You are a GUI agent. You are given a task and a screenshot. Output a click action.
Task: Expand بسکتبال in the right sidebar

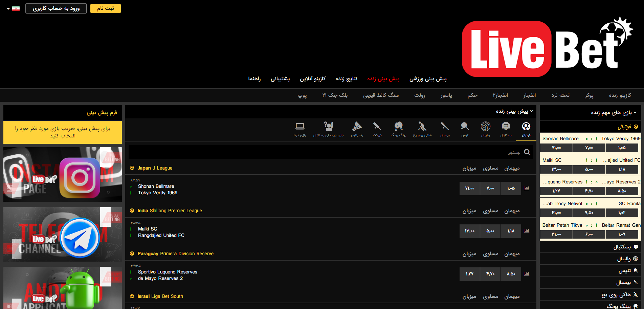(622, 247)
